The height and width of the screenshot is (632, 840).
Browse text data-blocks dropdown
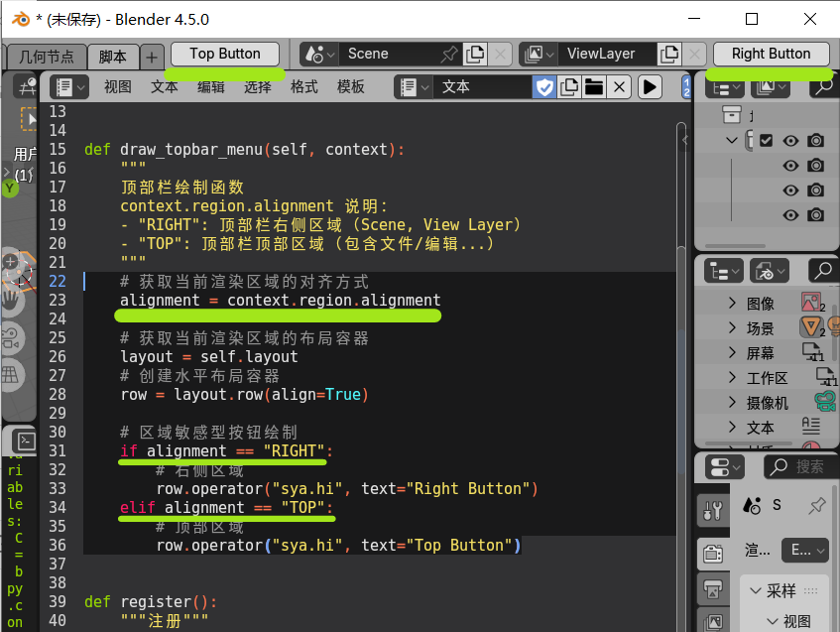click(414, 87)
